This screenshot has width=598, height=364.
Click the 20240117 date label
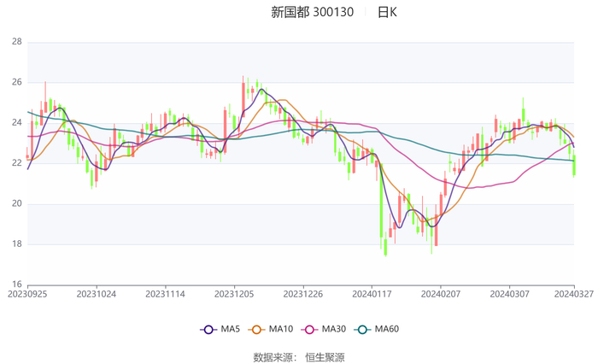(372, 294)
